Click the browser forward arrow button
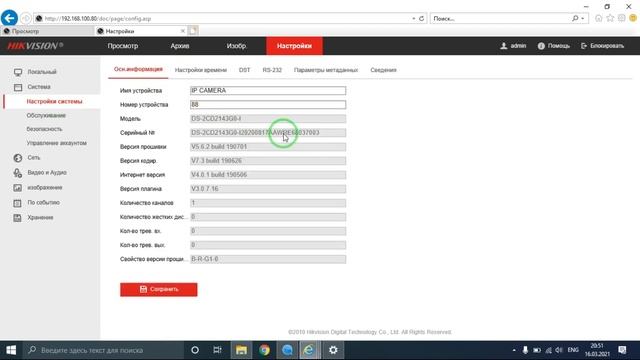The height and width of the screenshot is (360, 640). [26, 18]
